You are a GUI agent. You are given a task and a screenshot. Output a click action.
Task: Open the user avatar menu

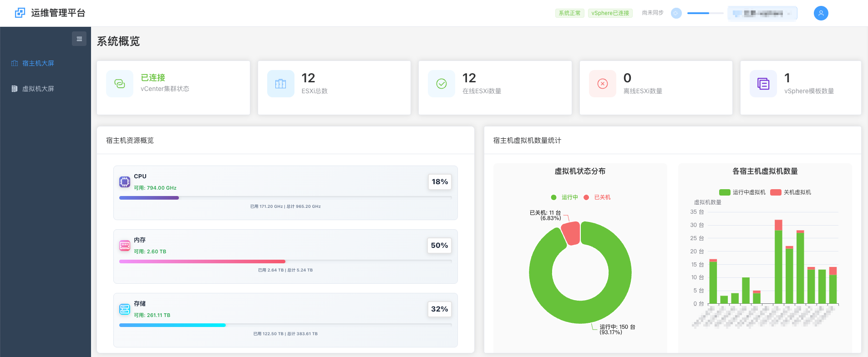click(x=821, y=13)
